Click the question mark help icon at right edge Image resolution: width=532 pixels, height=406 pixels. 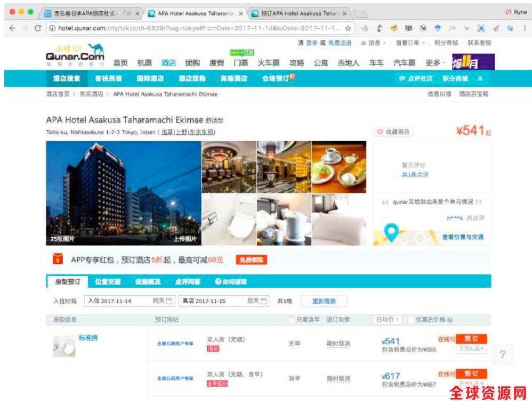coord(503,354)
